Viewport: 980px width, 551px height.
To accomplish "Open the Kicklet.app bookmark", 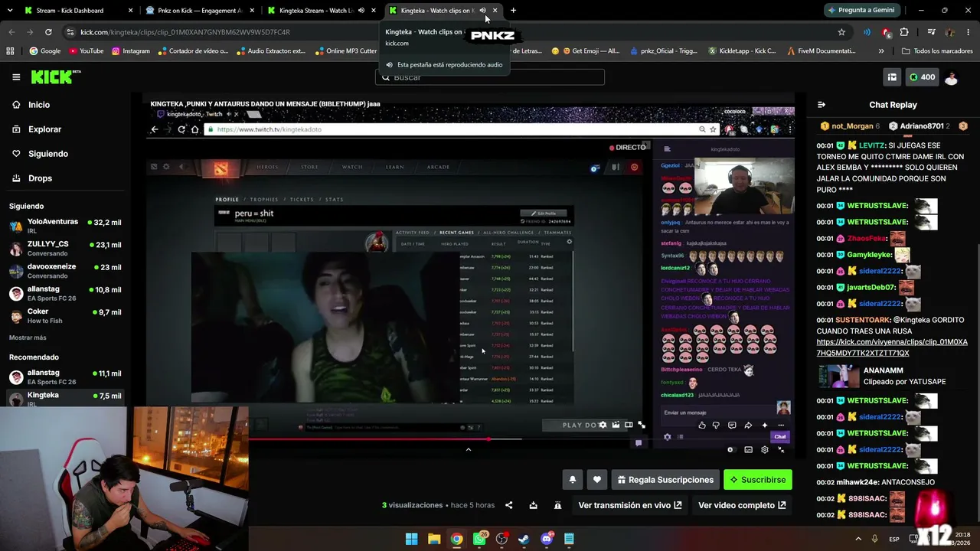I will 742,51.
